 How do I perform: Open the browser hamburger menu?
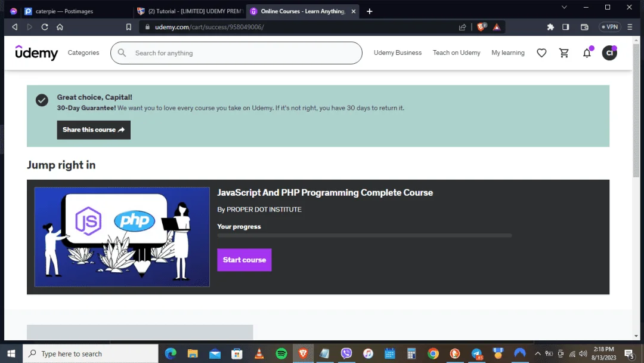(630, 27)
